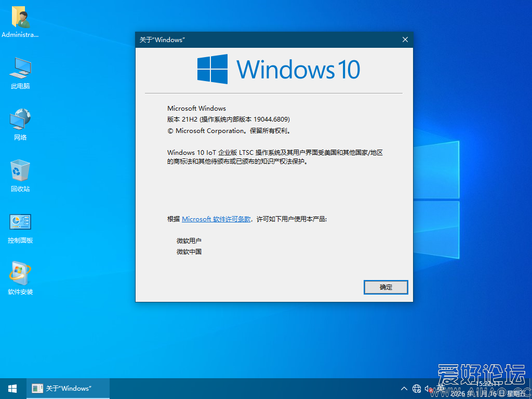Open the network globe tray icon
The height and width of the screenshot is (399, 532).
(x=416, y=389)
